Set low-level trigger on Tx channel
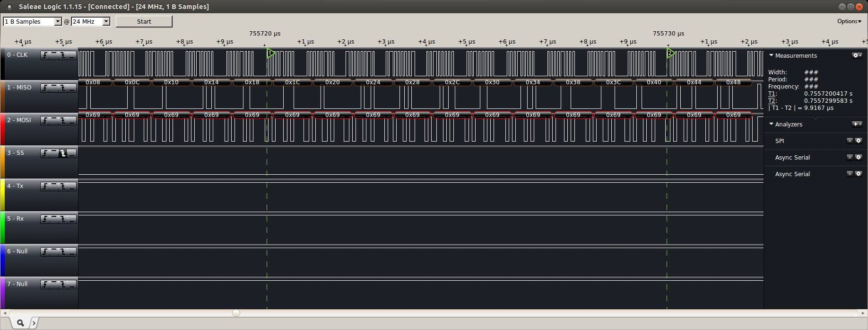The height and width of the screenshot is (330, 868). tap(72, 187)
